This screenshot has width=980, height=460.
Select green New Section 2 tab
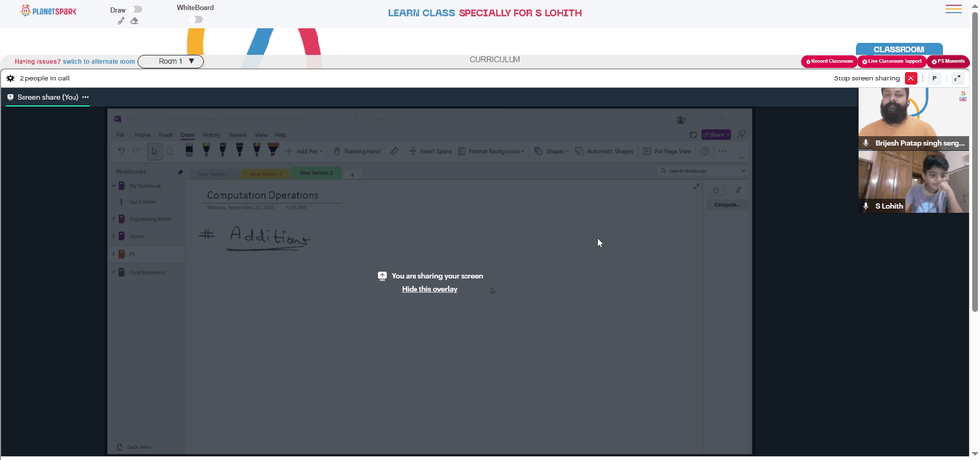[x=317, y=172]
